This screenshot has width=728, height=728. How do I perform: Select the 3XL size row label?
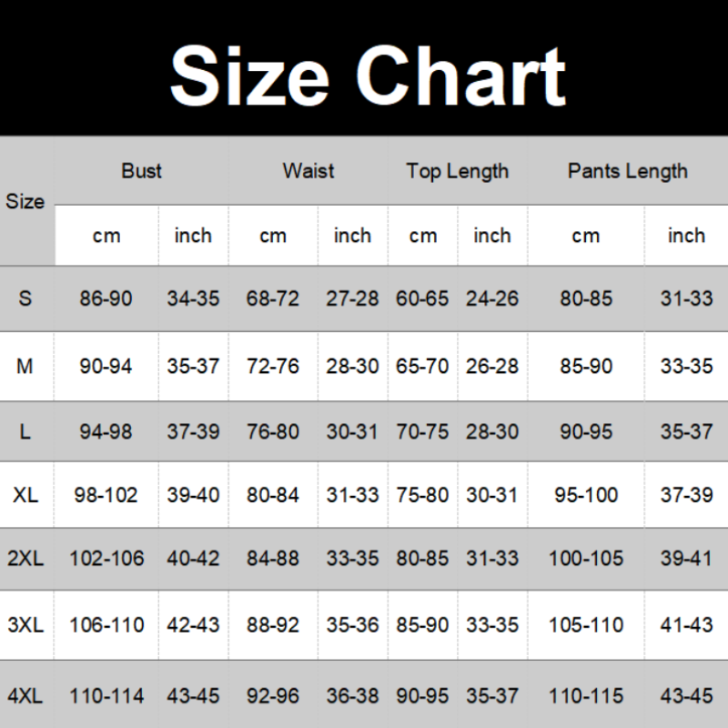pos(25,625)
